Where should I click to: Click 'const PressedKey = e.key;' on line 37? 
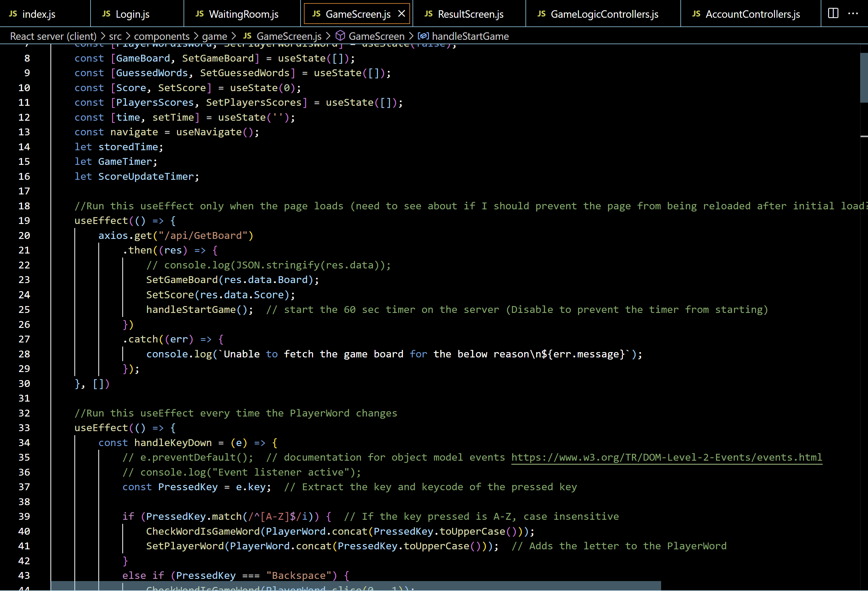[197, 487]
